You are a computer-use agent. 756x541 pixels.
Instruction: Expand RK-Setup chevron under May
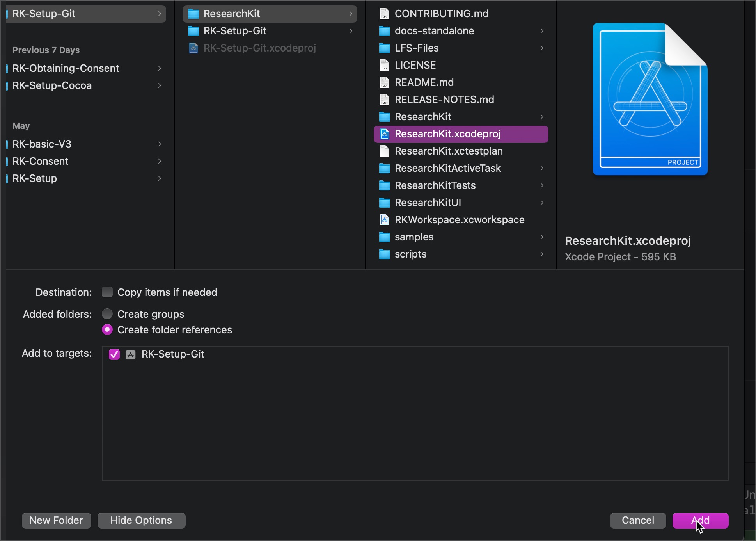[160, 178]
